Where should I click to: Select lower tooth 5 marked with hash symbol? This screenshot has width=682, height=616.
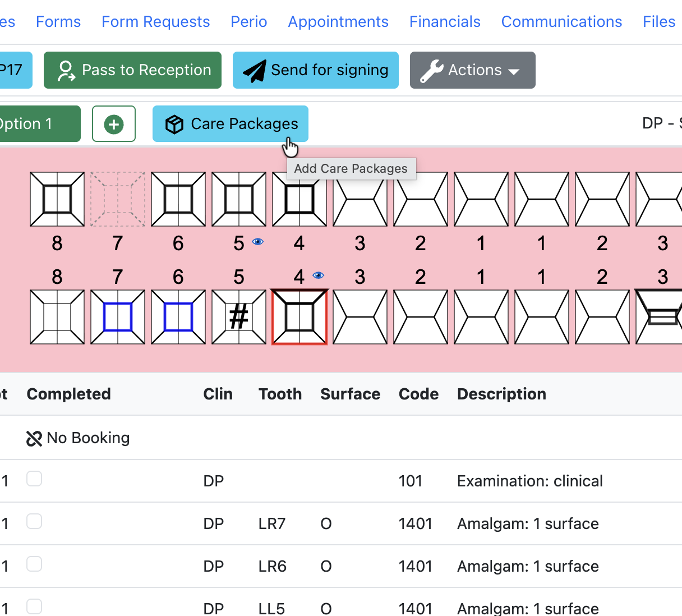click(x=239, y=317)
